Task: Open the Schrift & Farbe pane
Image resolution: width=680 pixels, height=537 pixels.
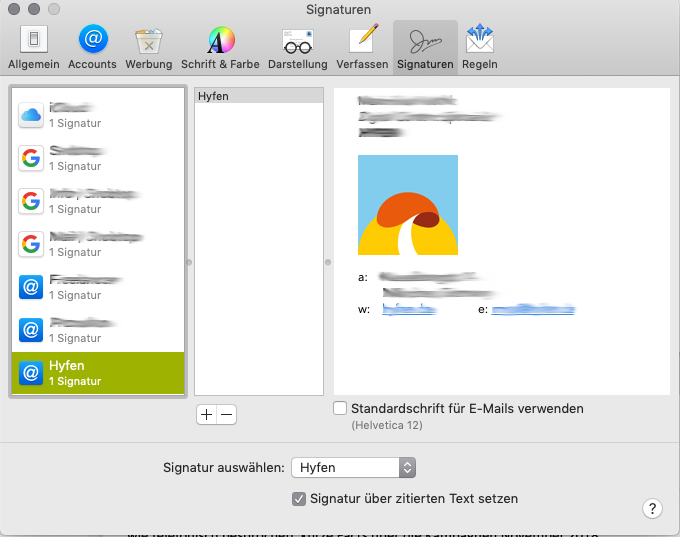Action: click(220, 47)
